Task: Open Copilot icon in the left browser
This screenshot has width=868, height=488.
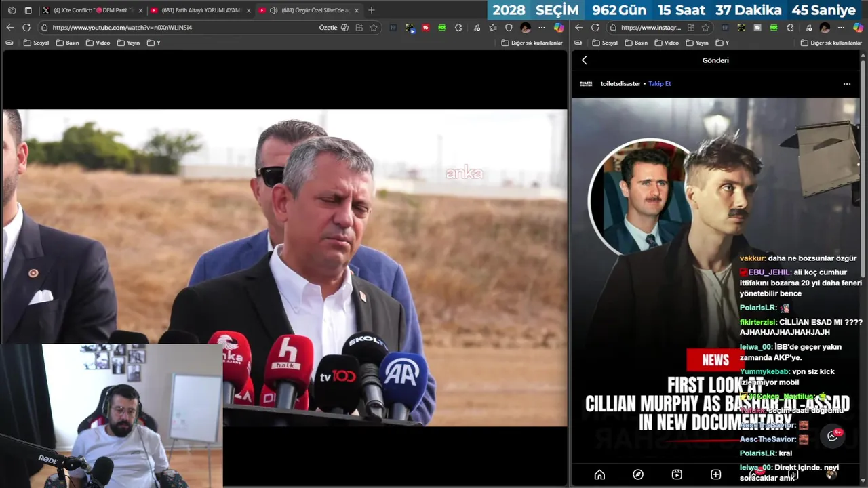Action: click(558, 28)
